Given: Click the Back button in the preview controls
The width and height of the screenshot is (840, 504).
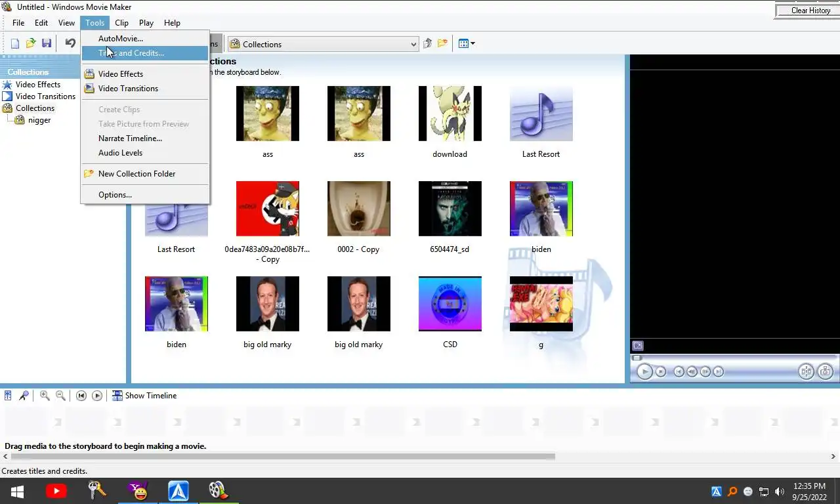Looking at the screenshot, I should (679, 371).
